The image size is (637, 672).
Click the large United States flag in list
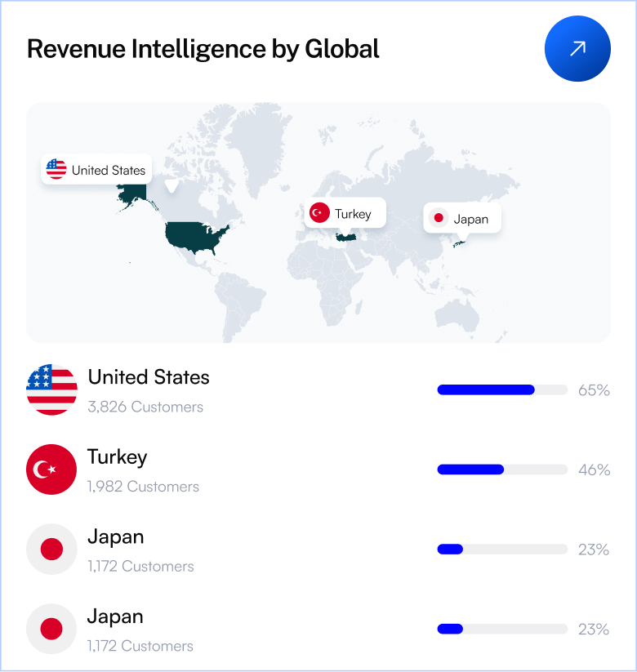(x=51, y=389)
